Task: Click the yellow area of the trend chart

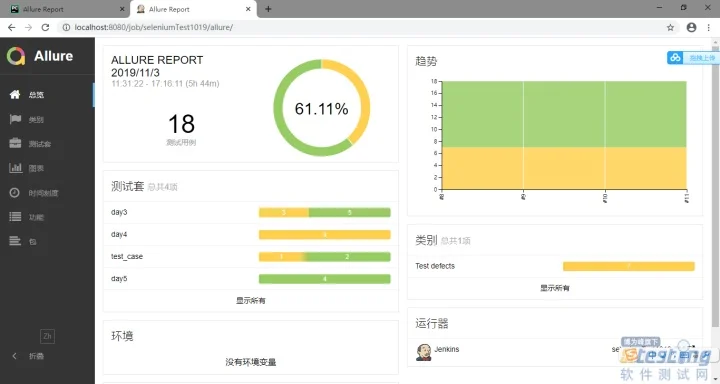Action: coord(564,168)
